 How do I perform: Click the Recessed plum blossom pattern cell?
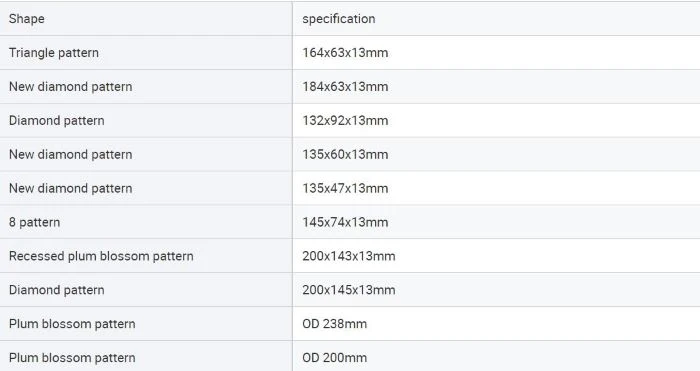click(x=146, y=256)
